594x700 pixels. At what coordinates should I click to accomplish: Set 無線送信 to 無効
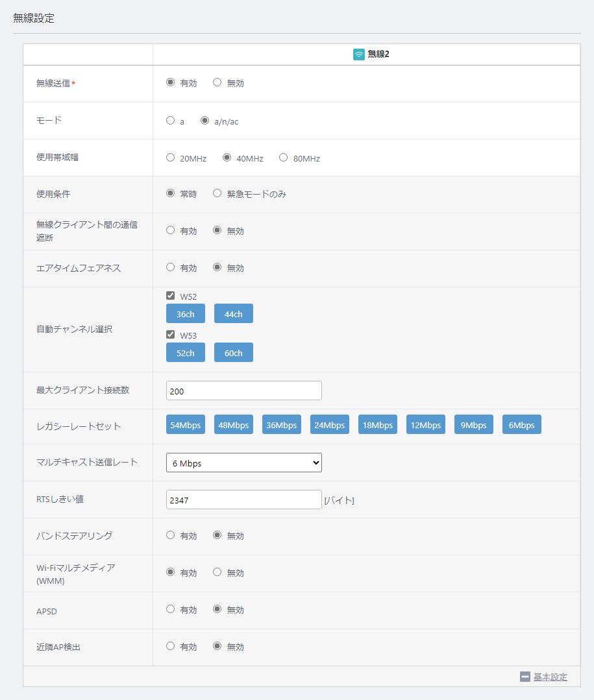(x=217, y=82)
